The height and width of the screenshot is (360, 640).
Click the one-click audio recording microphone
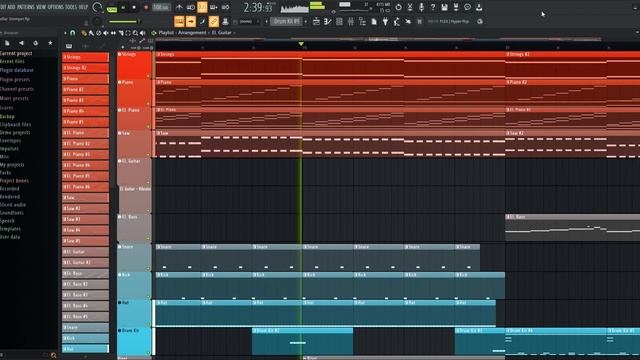click(421, 7)
